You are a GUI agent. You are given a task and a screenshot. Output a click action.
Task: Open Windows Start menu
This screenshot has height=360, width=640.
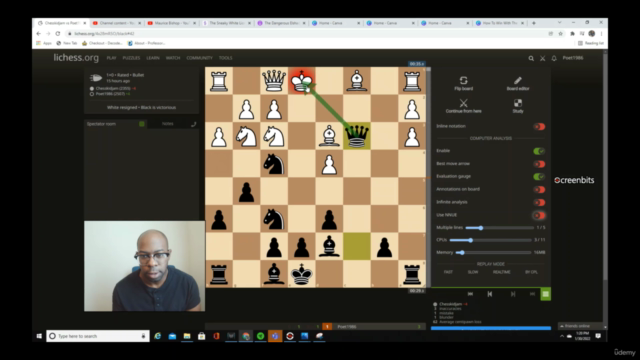[39, 336]
